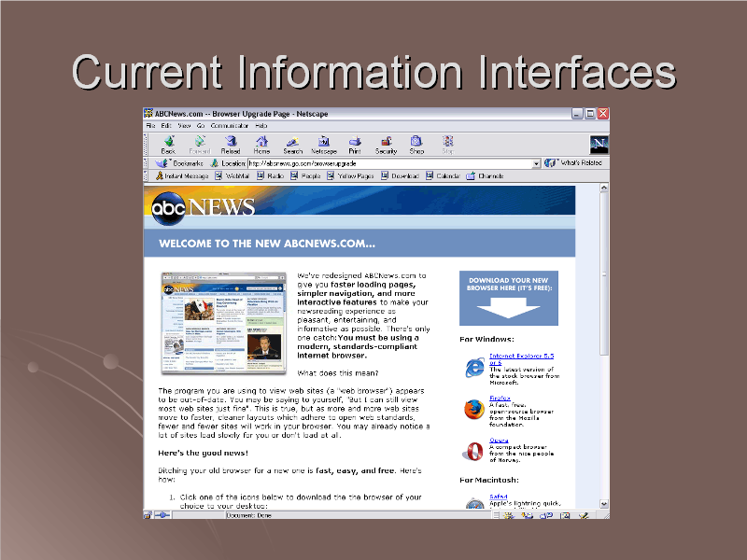Click the 'Here's the good news!' heading
This screenshot has width=747, height=560.
pyautogui.click(x=203, y=453)
